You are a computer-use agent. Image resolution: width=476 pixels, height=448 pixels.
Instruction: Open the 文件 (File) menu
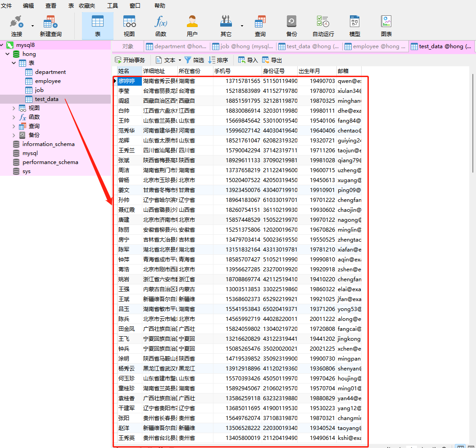[x=6, y=6]
